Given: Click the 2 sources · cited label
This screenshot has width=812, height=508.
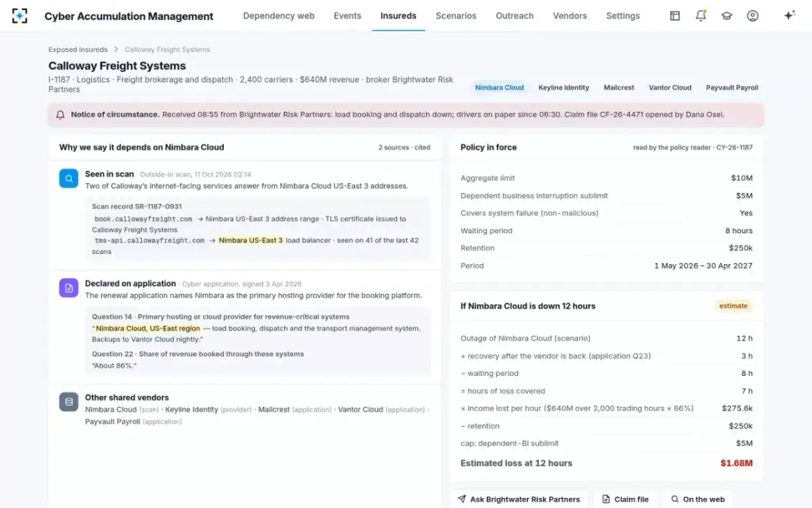Looking at the screenshot, I should [404, 147].
